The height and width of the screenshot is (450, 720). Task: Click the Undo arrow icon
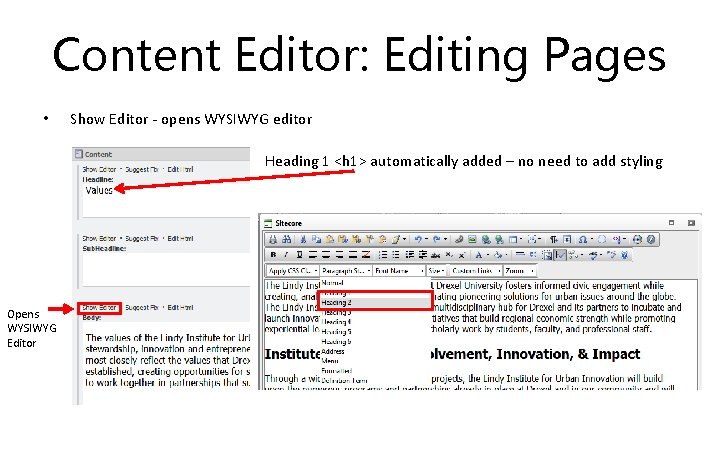click(x=418, y=239)
